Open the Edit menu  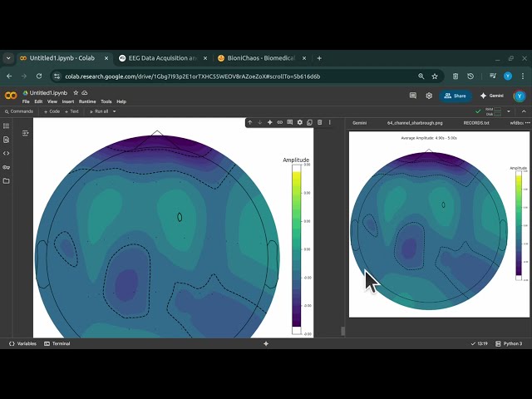pos(38,101)
